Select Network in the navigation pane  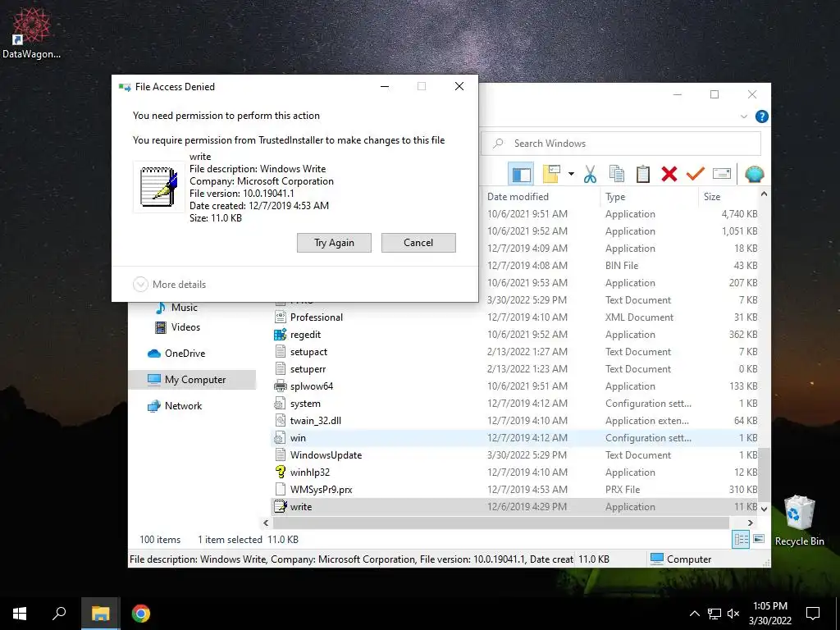click(x=183, y=406)
